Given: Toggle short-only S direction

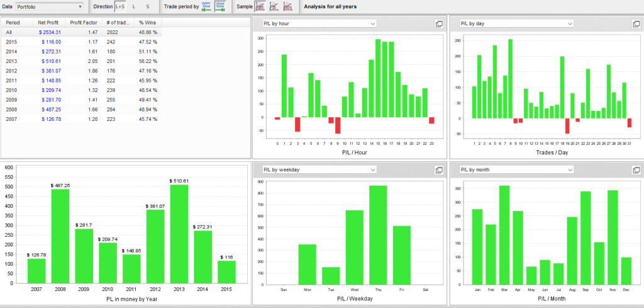Looking at the screenshot, I should coord(148,7).
